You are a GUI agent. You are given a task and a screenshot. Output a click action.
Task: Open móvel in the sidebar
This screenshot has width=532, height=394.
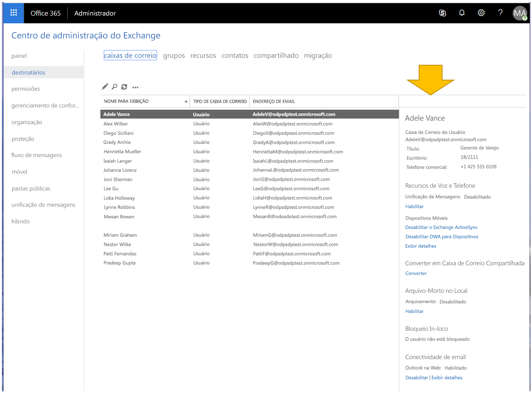tap(19, 172)
